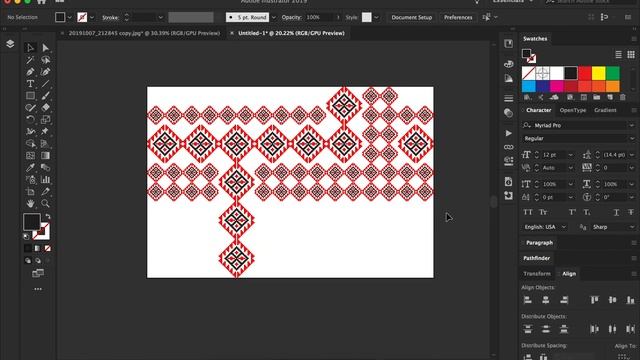The image size is (640, 360).
Task: Select the Shape Builder tool
Action: pos(30,144)
